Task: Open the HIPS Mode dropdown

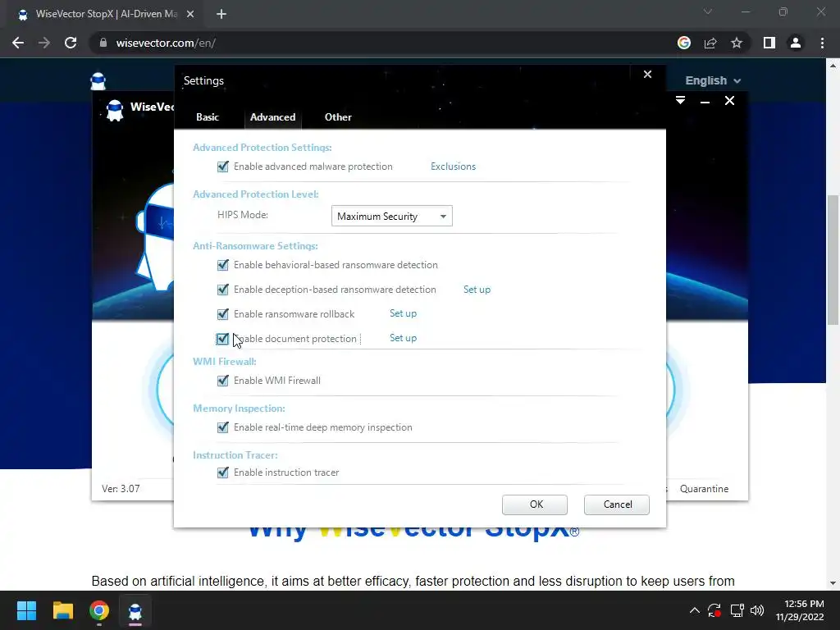Action: (391, 216)
